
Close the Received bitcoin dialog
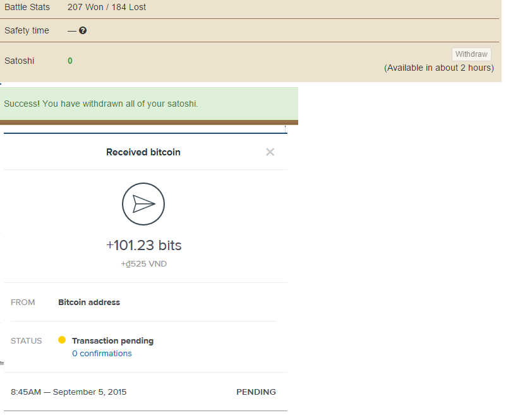(x=270, y=152)
